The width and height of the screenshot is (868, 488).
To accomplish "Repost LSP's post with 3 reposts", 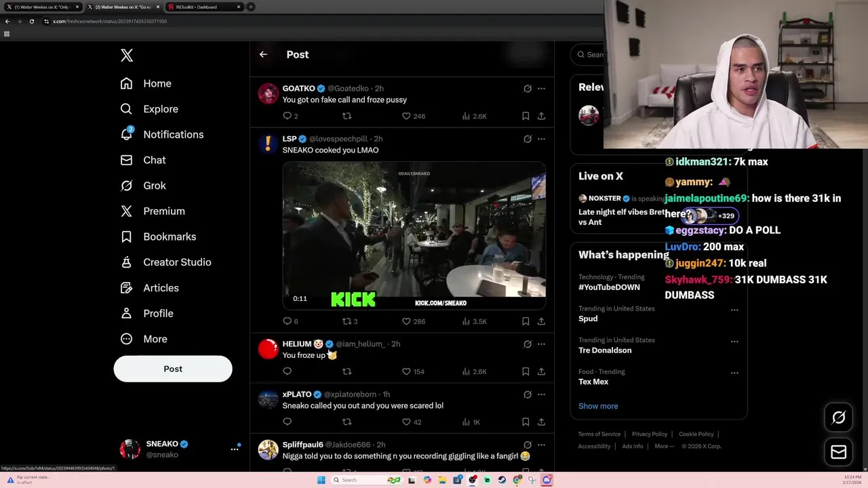I will (x=349, y=321).
